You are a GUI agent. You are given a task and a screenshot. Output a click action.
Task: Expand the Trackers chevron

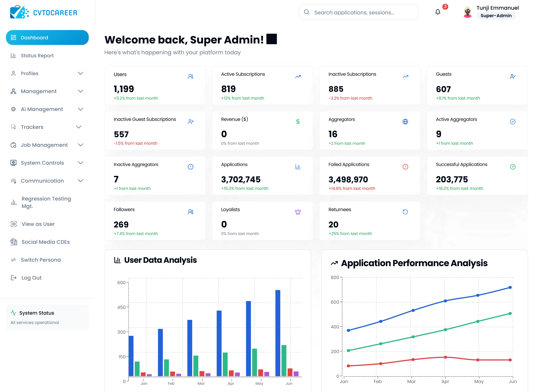(x=79, y=127)
